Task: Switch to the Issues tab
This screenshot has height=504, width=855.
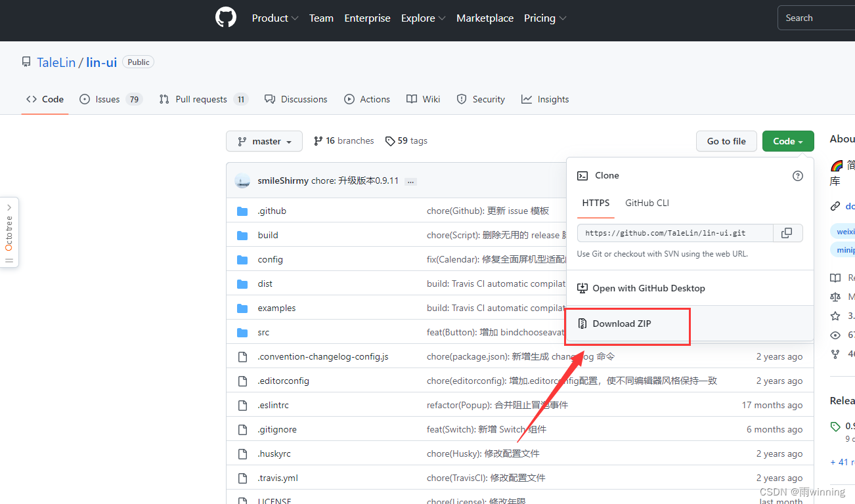Action: click(110, 100)
